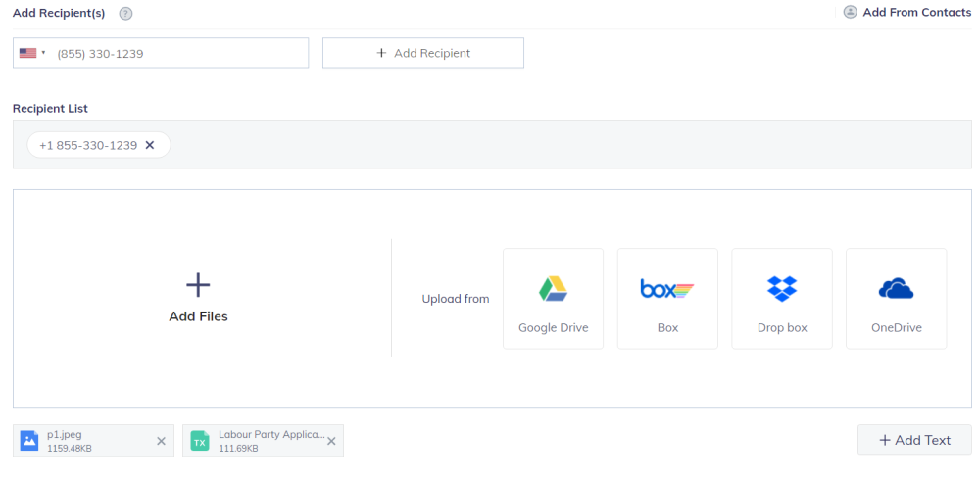Remove the Labour Party Applica... attachment
The width and height of the screenshot is (980, 481).
click(331, 441)
